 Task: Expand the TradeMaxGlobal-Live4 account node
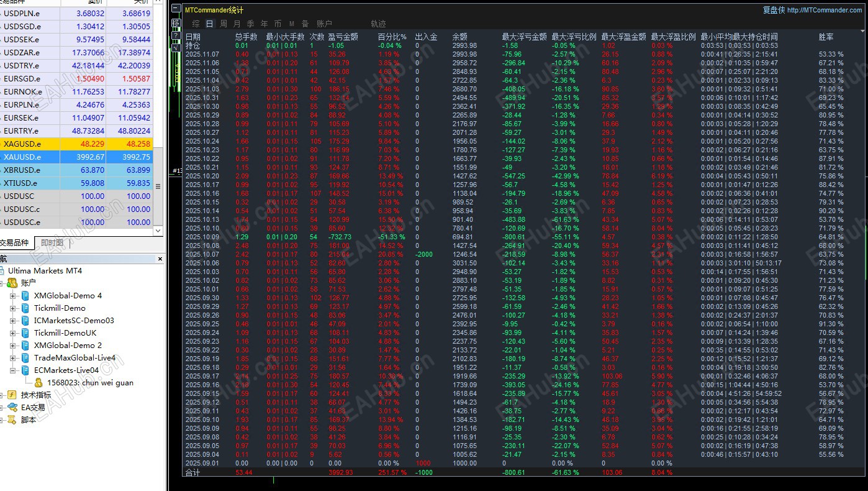coord(13,358)
